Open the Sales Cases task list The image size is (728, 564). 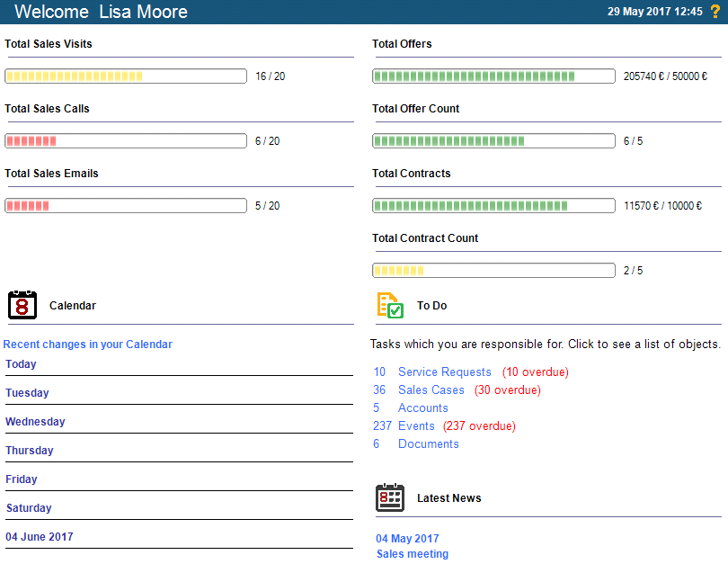click(431, 389)
